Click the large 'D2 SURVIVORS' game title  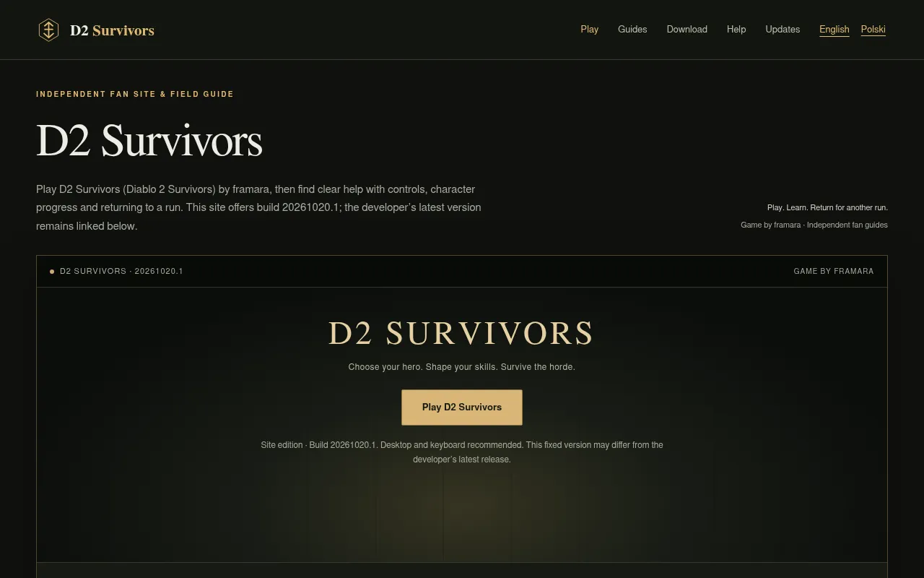tap(462, 334)
